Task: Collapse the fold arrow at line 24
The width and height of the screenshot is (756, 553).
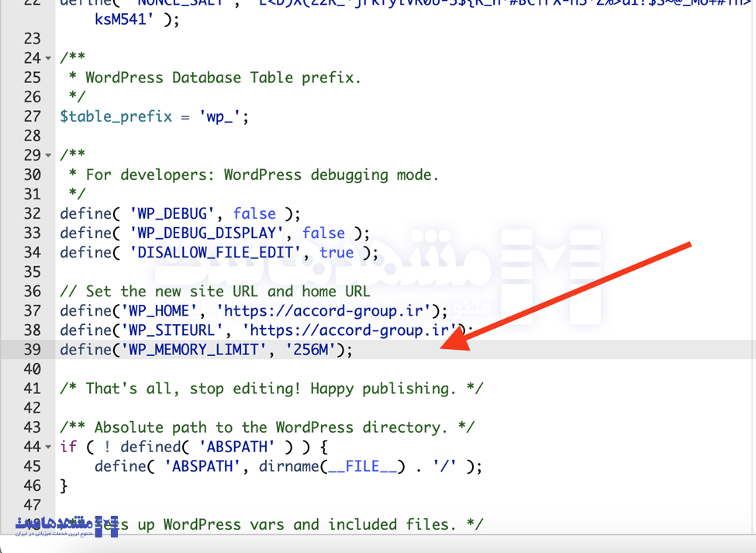Action: click(48, 59)
